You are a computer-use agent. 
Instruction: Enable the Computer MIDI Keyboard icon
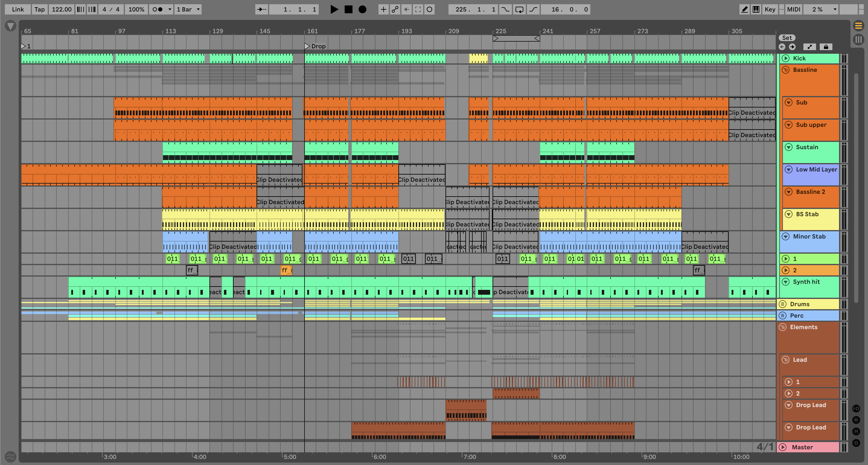(x=756, y=9)
